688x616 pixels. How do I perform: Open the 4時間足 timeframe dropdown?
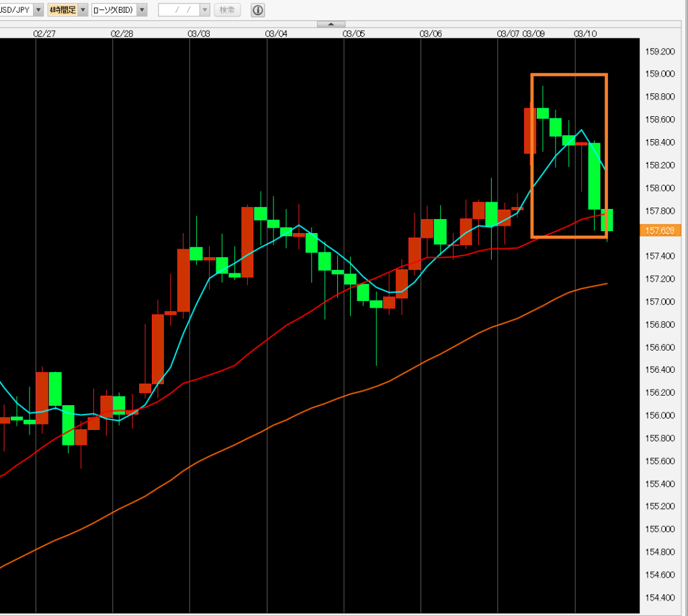pyautogui.click(x=83, y=10)
